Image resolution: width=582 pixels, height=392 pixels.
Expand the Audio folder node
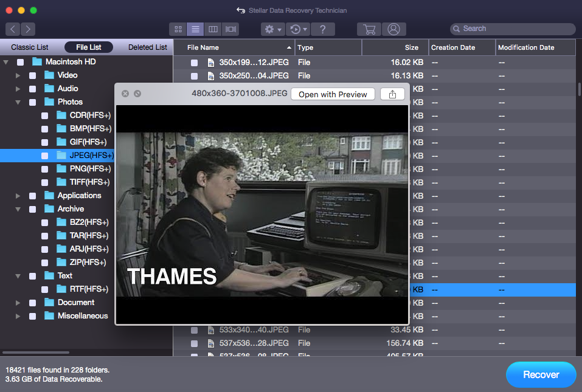(18, 89)
